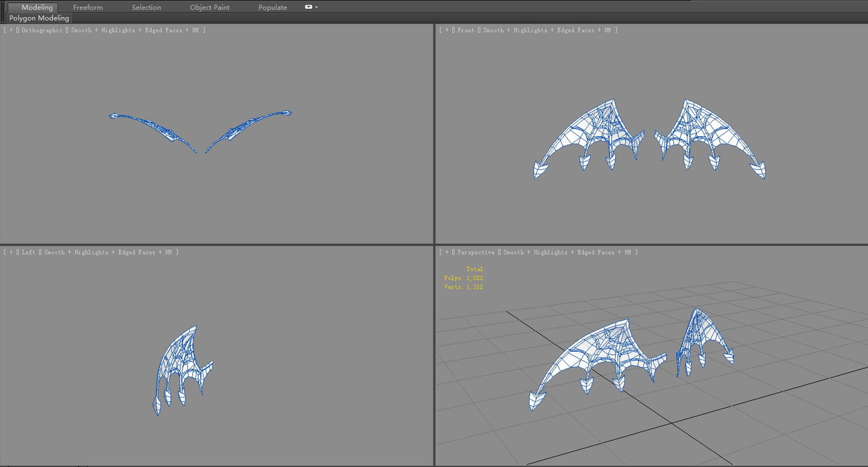
Task: Switch to the Object Paint tab
Action: tap(209, 7)
